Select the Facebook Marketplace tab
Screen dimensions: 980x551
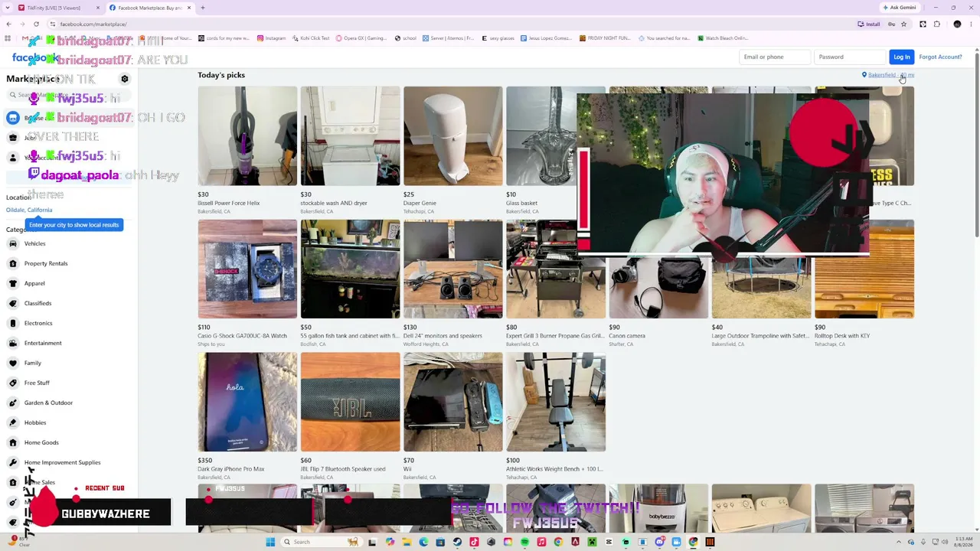pos(151,8)
